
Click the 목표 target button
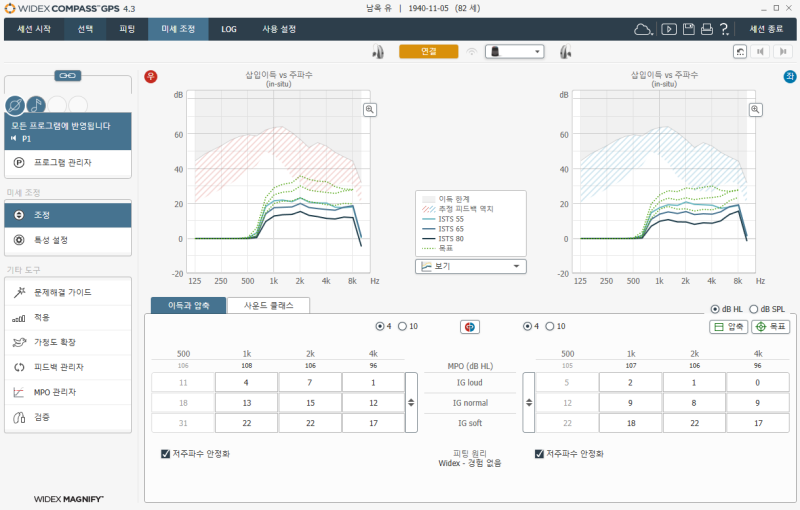point(771,327)
